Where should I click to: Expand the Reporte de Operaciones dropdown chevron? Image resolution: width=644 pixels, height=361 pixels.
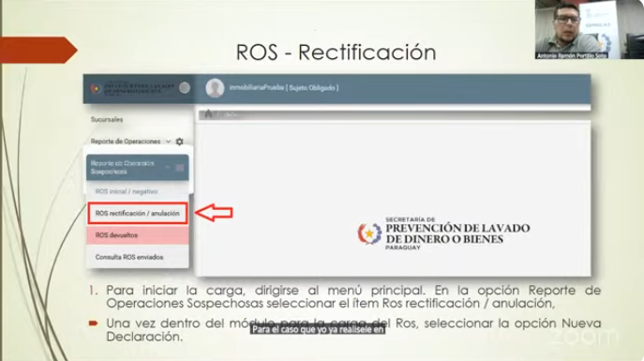coord(169,142)
